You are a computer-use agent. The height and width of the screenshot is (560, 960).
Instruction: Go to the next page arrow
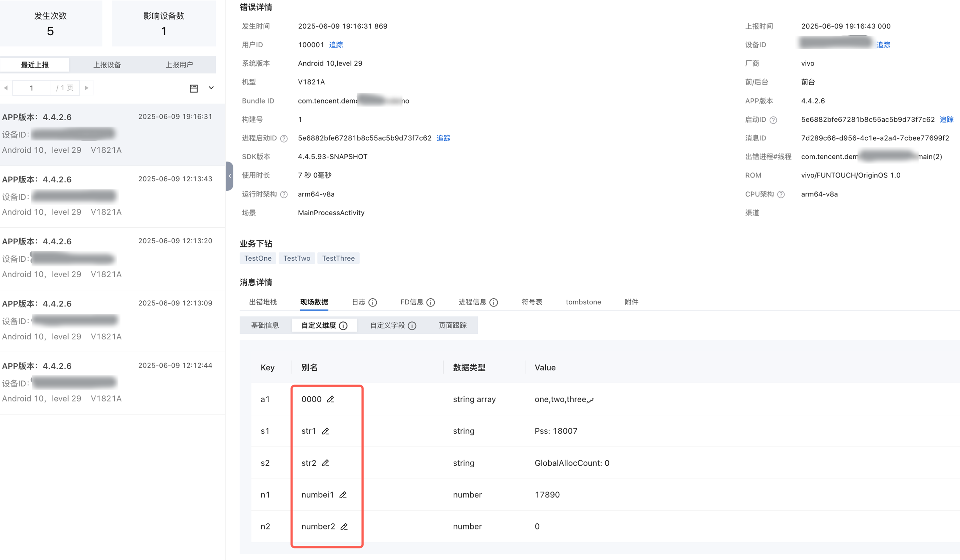87,88
